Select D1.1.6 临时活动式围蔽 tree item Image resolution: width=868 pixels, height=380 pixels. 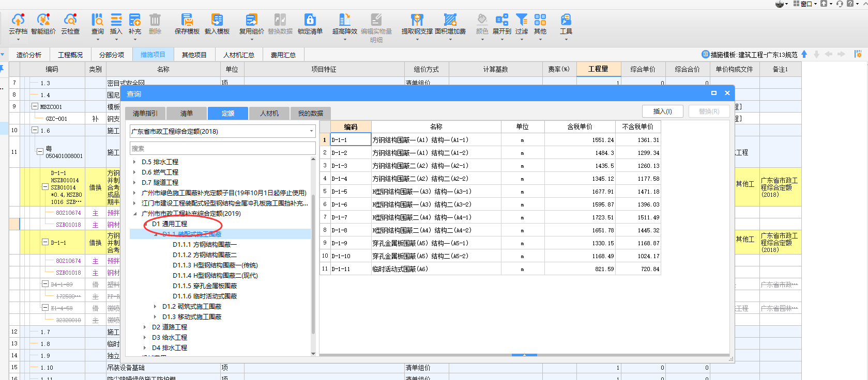coord(205,296)
